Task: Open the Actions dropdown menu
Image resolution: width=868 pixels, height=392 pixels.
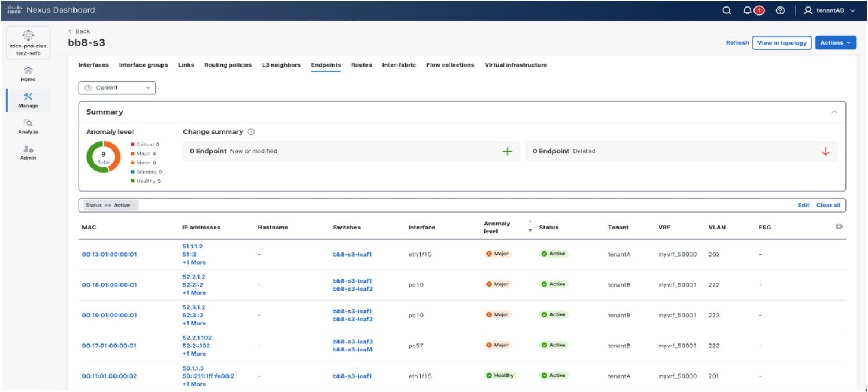Action: [835, 42]
